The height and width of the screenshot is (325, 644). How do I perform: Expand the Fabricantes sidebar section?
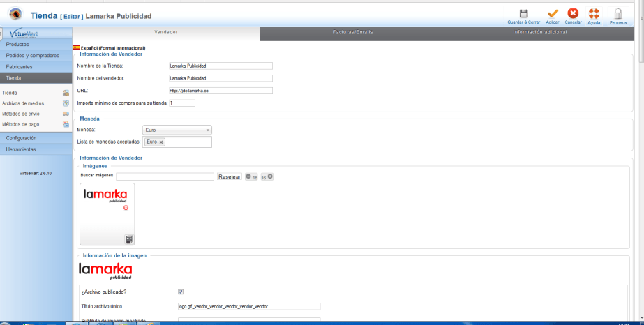36,66
